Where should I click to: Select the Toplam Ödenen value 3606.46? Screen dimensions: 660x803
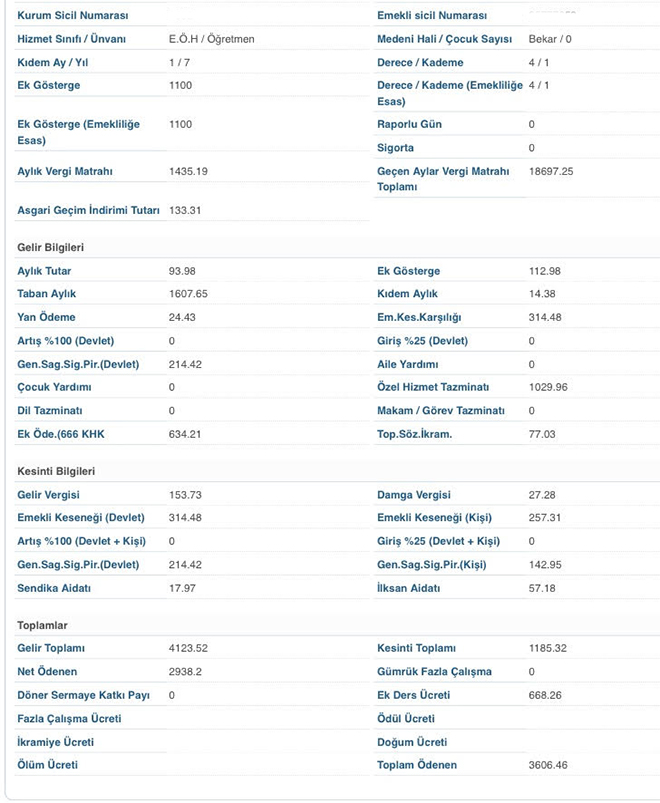(548, 765)
